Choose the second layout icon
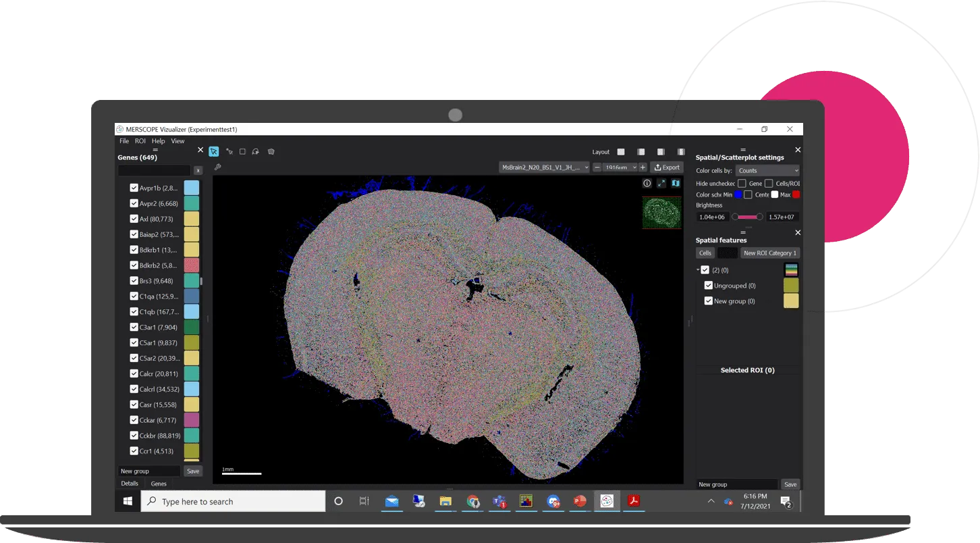Screen dimensions: 980x543 coord(641,152)
